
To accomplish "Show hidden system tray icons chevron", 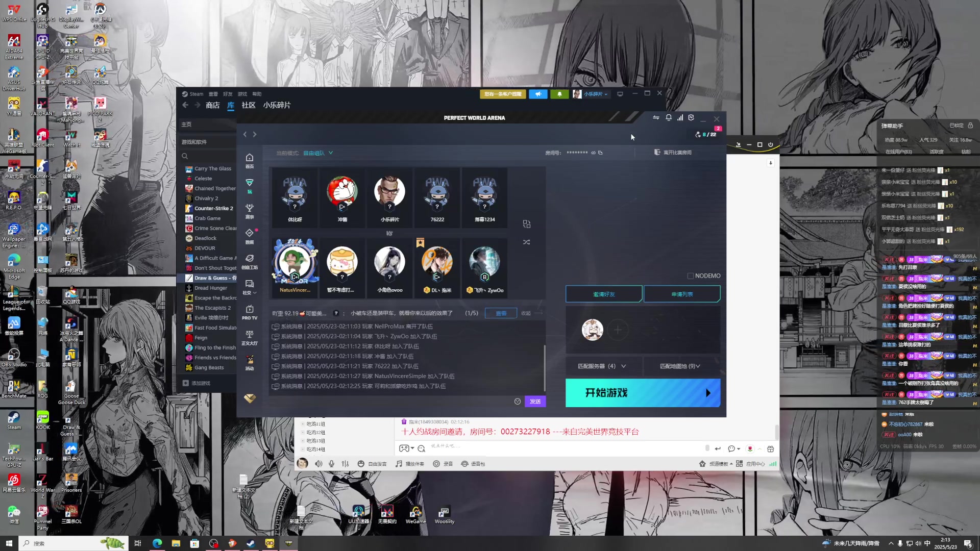I will 891,543.
